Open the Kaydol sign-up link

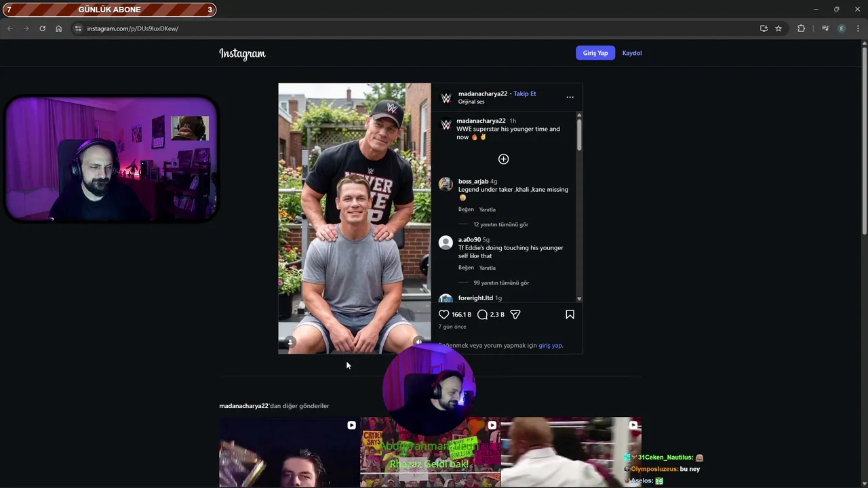coord(632,53)
